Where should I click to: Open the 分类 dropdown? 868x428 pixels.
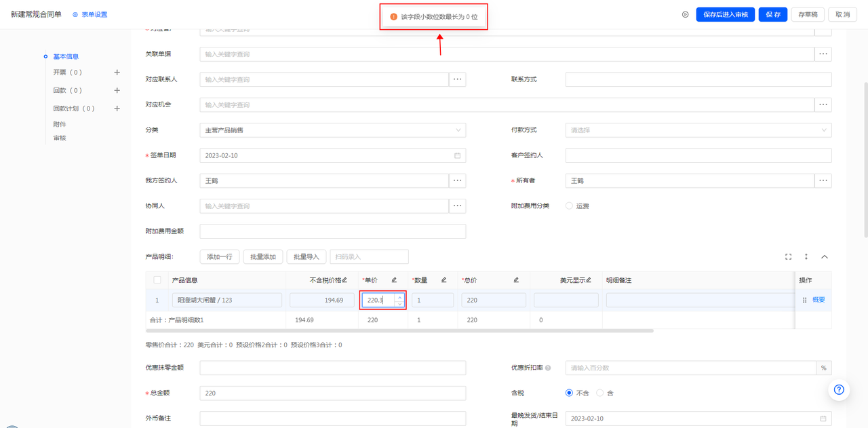coord(332,130)
